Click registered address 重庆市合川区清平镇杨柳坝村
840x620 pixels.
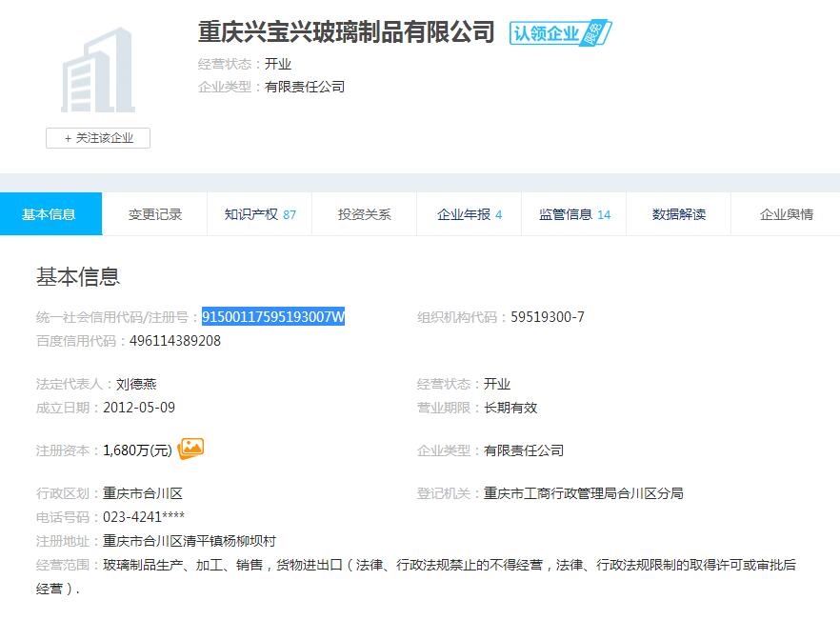click(x=190, y=541)
